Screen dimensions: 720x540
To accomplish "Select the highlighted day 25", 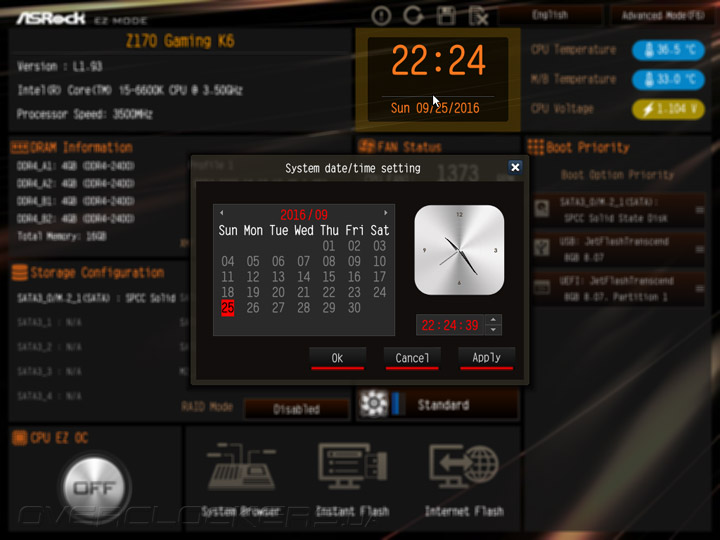I will click(228, 308).
